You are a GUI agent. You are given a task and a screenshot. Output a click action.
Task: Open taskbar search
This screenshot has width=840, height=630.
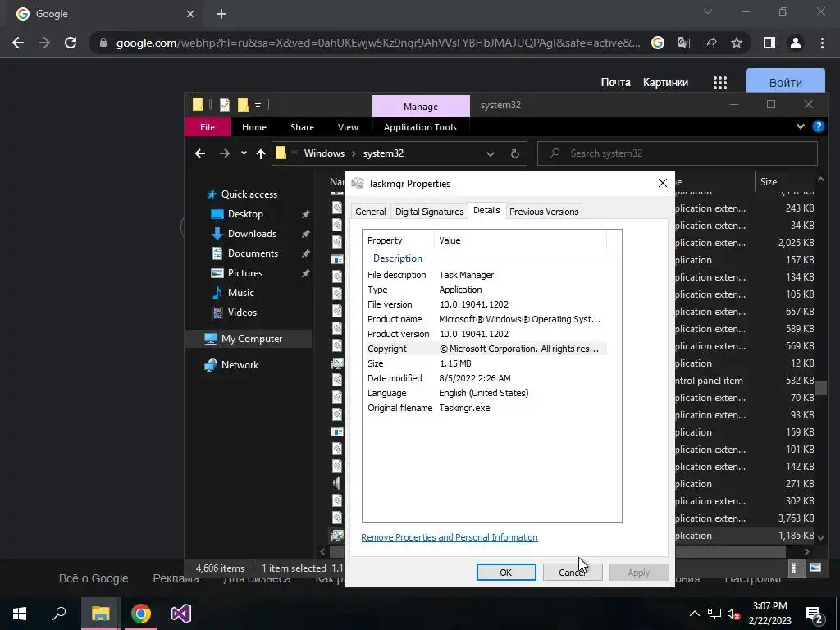click(59, 614)
